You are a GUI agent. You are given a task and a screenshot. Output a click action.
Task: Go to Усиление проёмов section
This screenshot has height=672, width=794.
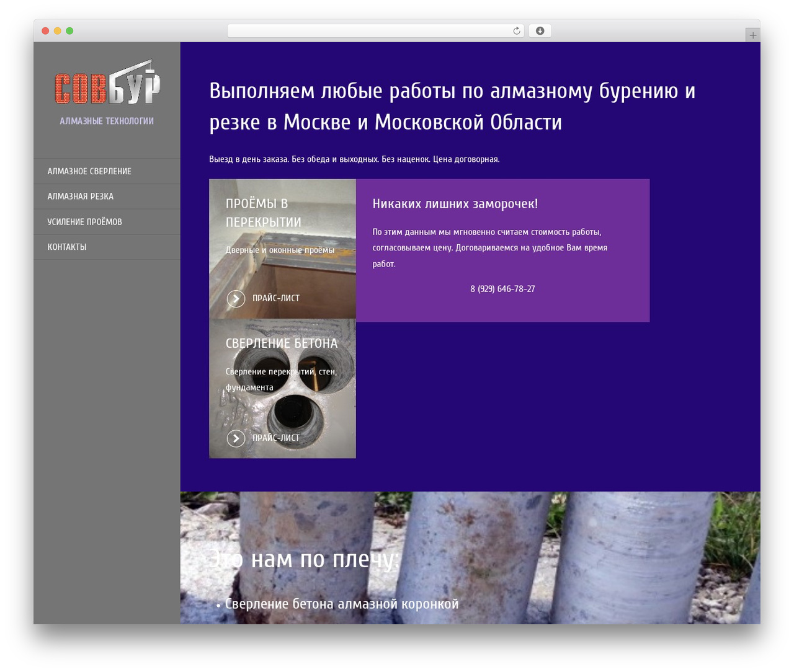click(x=107, y=222)
